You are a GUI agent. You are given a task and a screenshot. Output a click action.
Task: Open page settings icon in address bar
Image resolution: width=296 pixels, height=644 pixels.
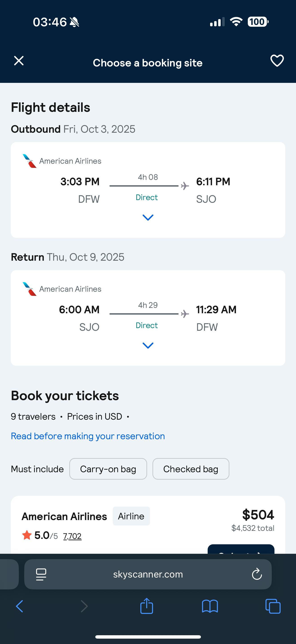[41, 574]
